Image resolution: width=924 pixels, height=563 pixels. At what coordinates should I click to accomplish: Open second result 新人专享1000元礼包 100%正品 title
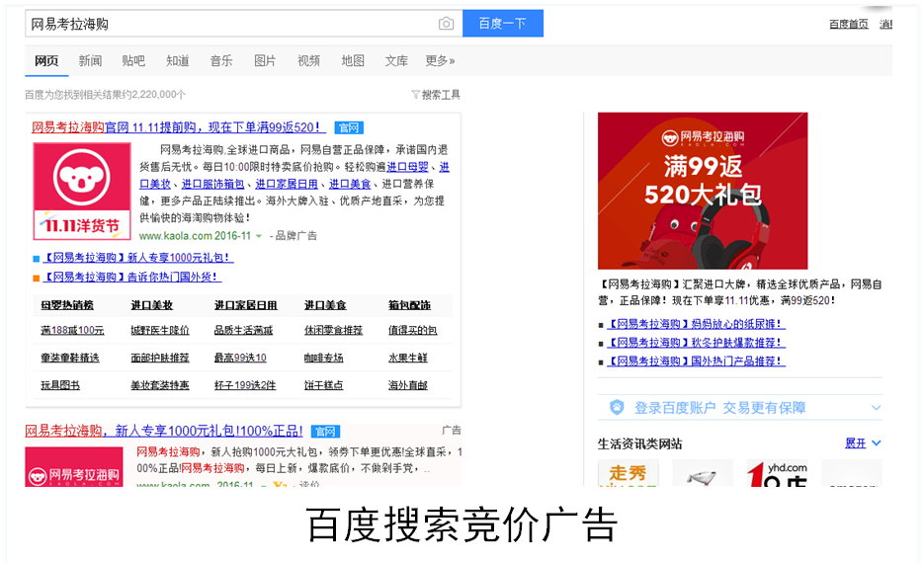pyautogui.click(x=164, y=431)
